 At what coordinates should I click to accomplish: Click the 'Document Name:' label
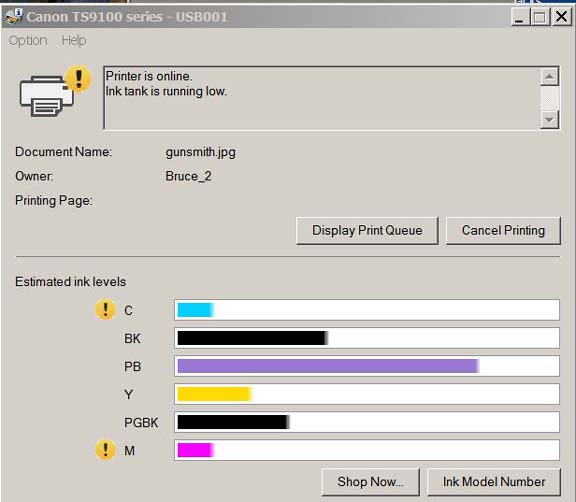(64, 152)
